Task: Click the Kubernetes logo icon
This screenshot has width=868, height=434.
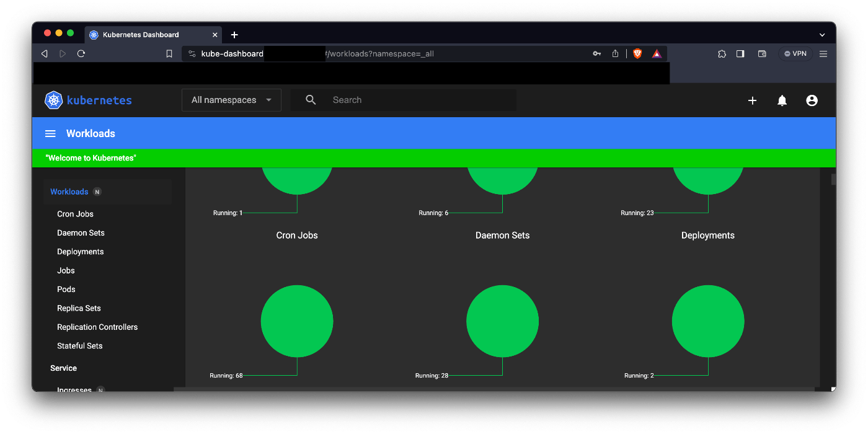Action: point(54,100)
